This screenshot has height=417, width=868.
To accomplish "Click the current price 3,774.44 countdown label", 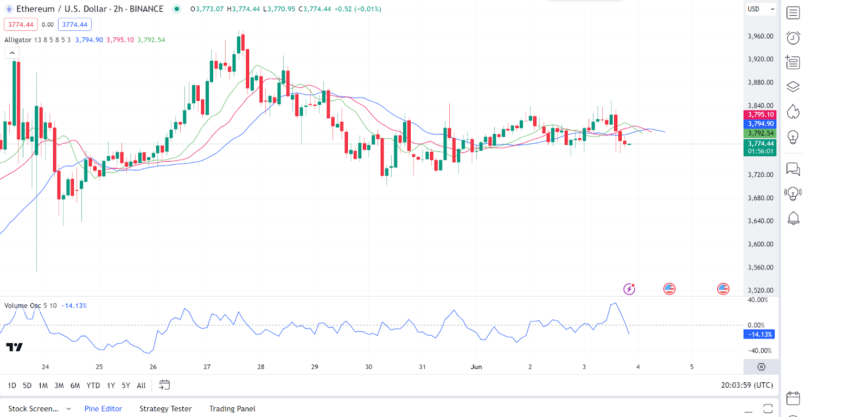I will [x=760, y=147].
